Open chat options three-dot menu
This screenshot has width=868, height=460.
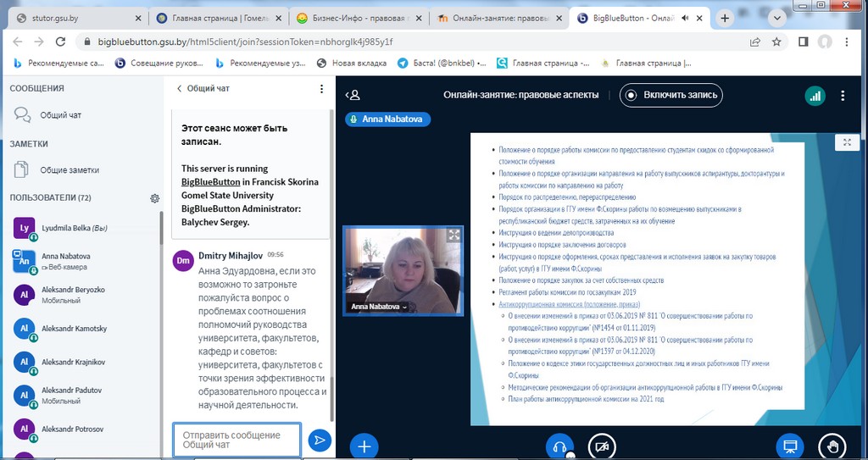coord(321,88)
